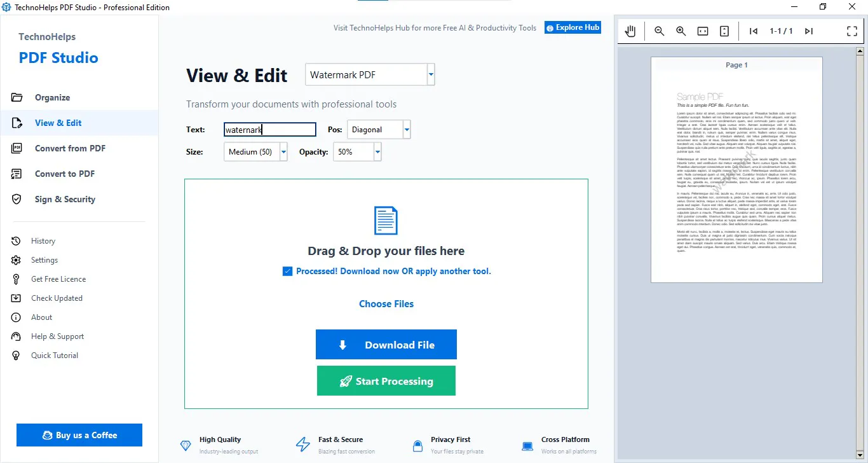Fit whole page in preview
This screenshot has height=463, width=868.
pos(724,31)
